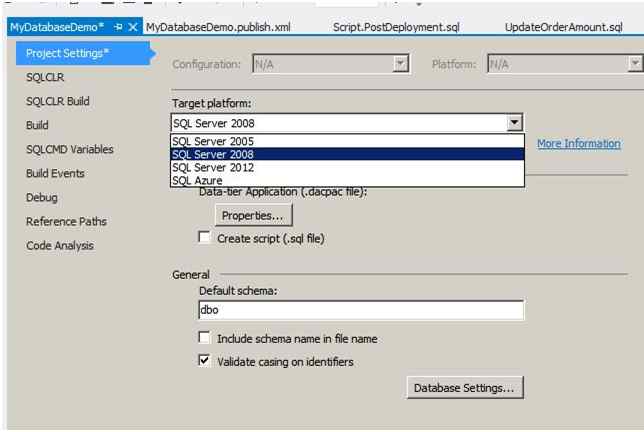This screenshot has width=644, height=432.
Task: Open the Code Analysis page
Action: [60, 246]
